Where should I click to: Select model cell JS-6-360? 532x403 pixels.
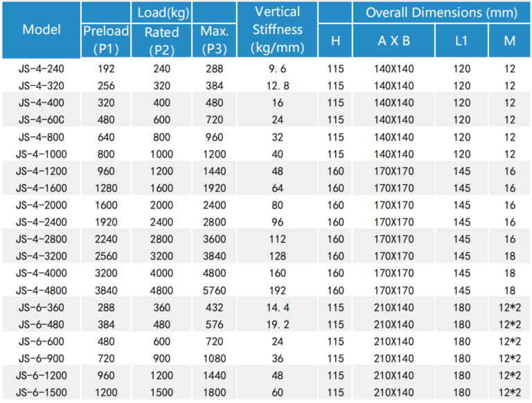[42, 307]
